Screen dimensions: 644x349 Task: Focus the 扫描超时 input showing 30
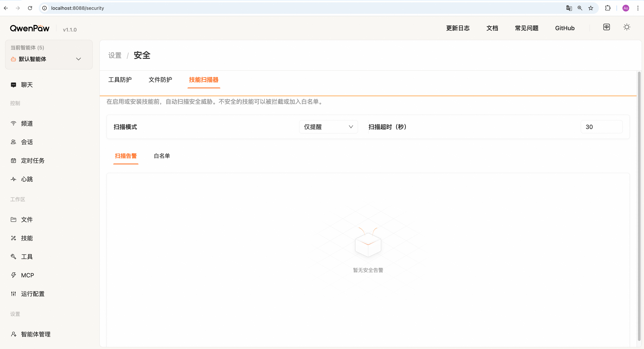602,127
